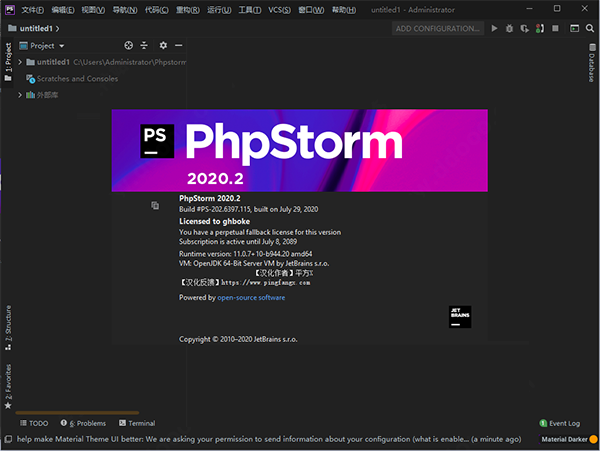Click the Start Listening for PHP Debug icon
The image size is (600, 451).
pos(540,28)
